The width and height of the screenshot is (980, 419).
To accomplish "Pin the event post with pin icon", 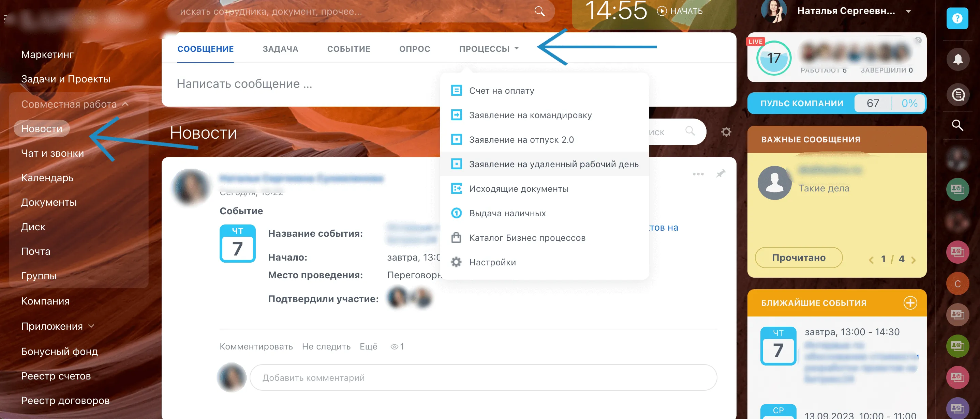I will (721, 174).
